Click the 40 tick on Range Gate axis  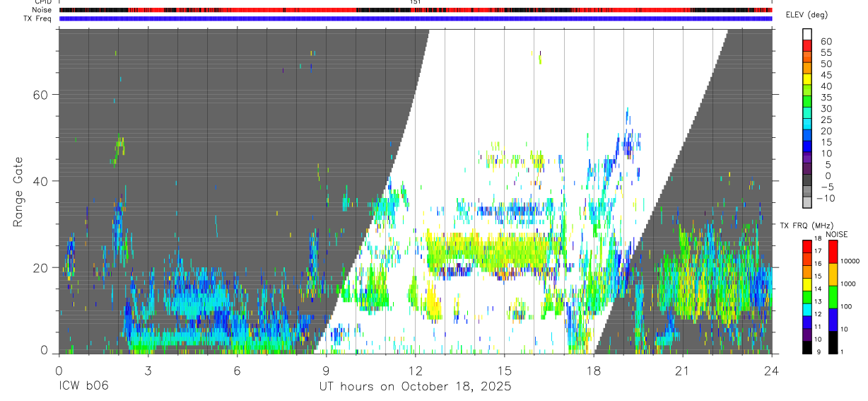(x=42, y=181)
